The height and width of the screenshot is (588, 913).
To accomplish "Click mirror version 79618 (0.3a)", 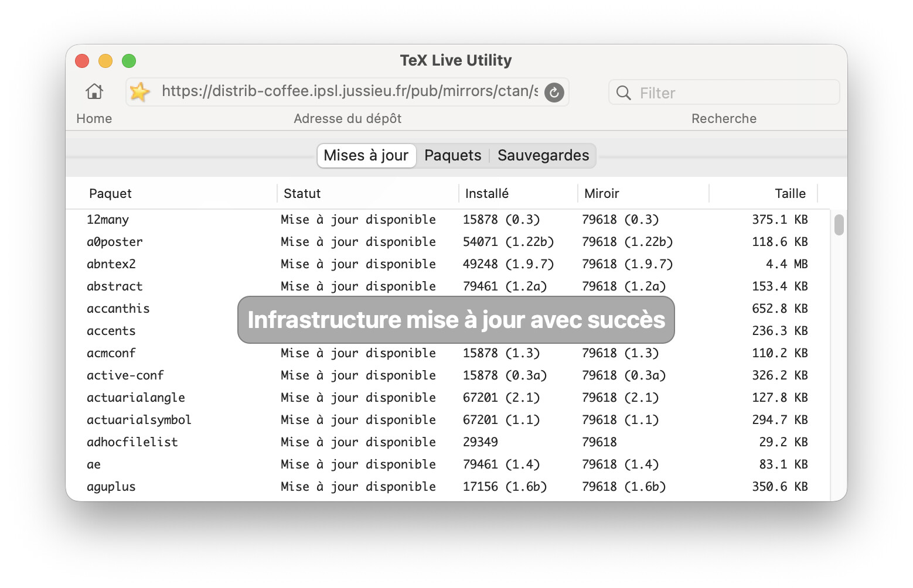I will click(x=624, y=375).
